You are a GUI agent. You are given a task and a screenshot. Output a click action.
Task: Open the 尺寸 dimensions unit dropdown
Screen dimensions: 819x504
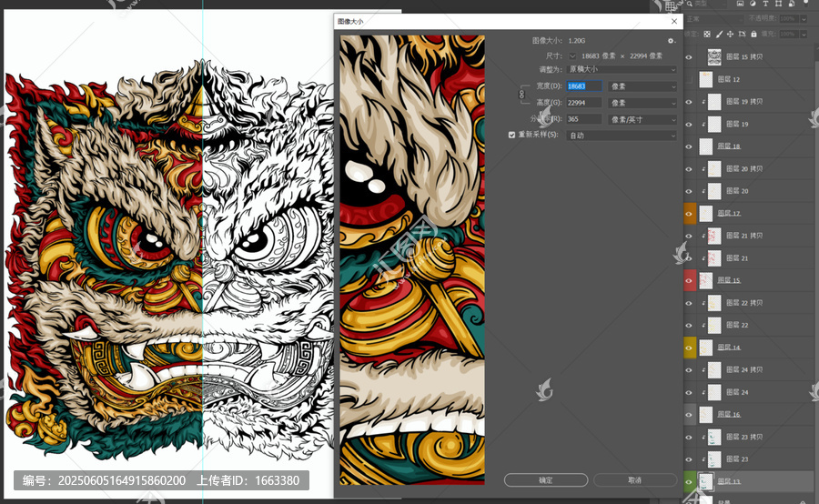pyautogui.click(x=573, y=55)
